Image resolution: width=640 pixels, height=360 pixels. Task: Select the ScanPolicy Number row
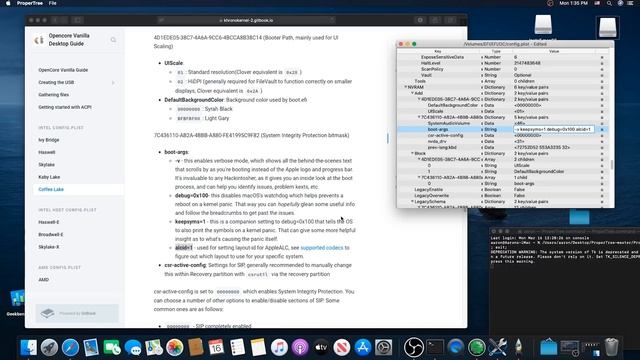[x=502, y=69]
